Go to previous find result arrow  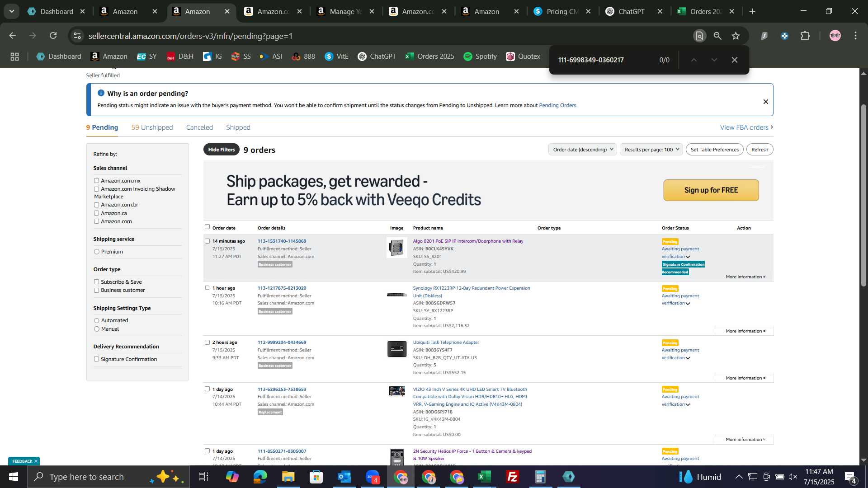[693, 60]
